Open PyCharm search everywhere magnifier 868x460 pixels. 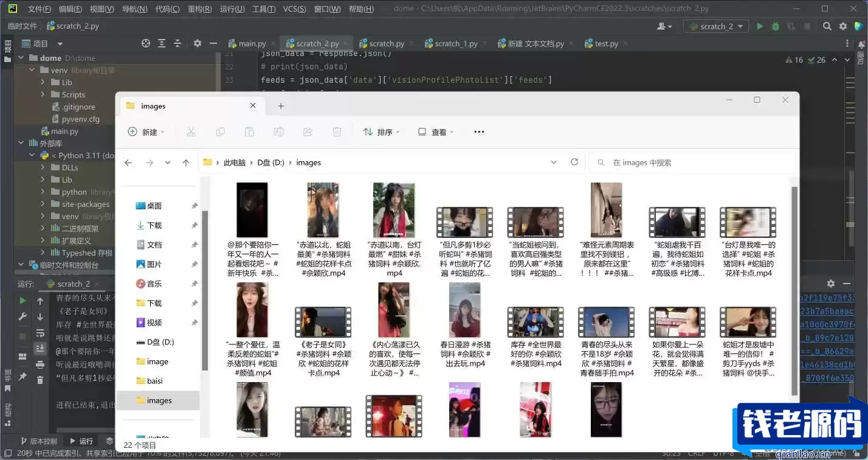(827, 26)
